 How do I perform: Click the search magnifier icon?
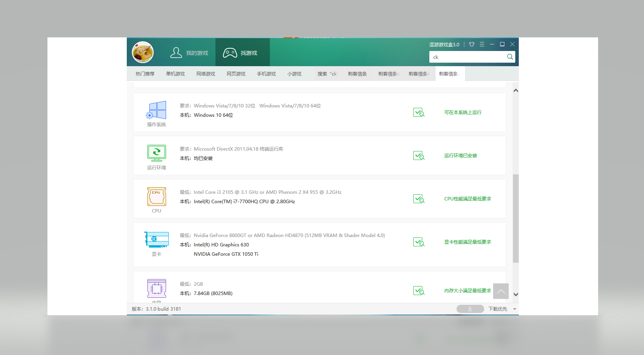click(510, 57)
